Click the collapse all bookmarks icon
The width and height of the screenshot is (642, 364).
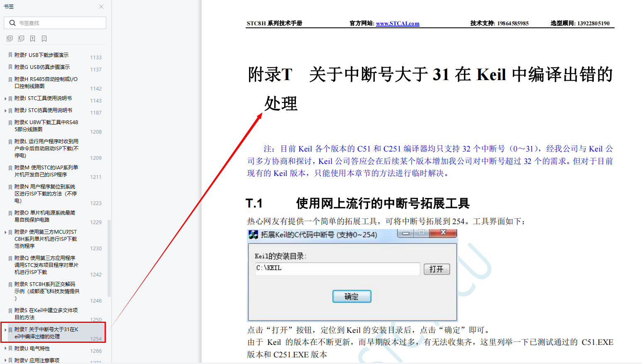[21, 39]
